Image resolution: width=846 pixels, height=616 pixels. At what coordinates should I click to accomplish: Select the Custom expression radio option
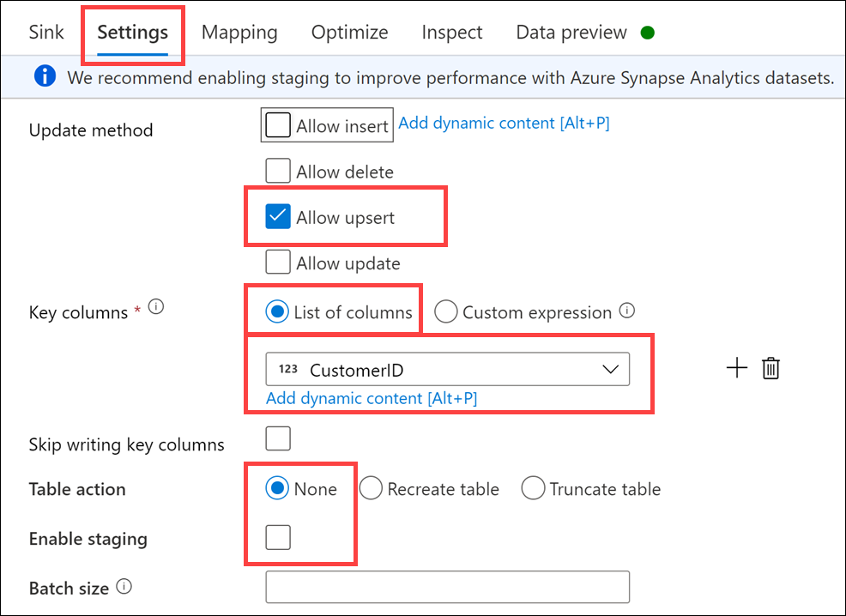446,311
